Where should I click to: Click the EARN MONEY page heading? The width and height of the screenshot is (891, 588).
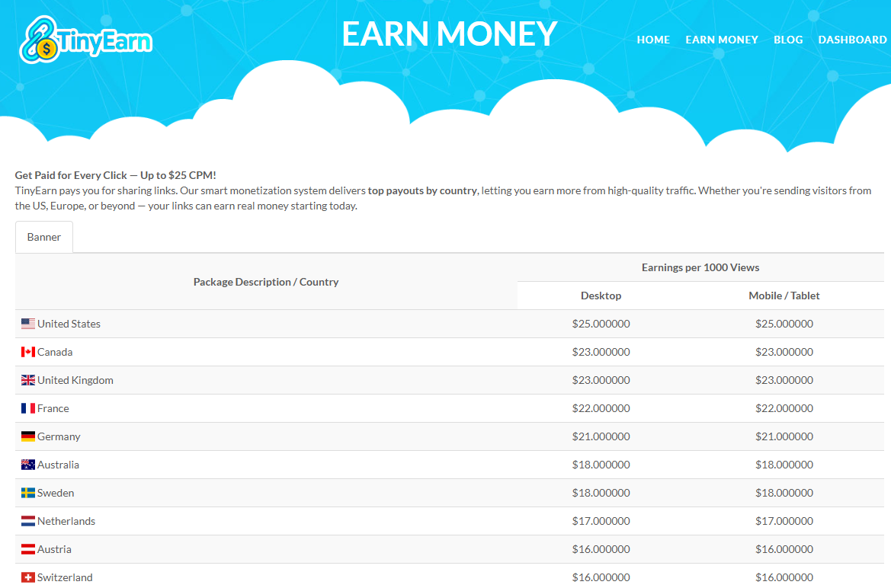[x=450, y=34]
